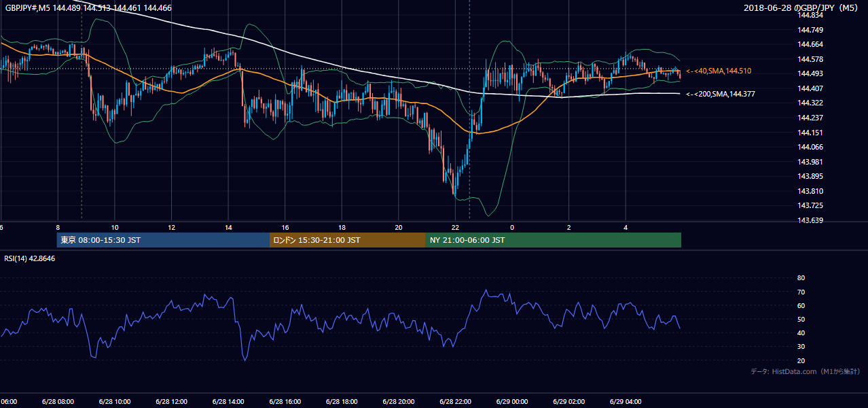
Task: Click the 144.151 price axis label
Action: pos(810,133)
